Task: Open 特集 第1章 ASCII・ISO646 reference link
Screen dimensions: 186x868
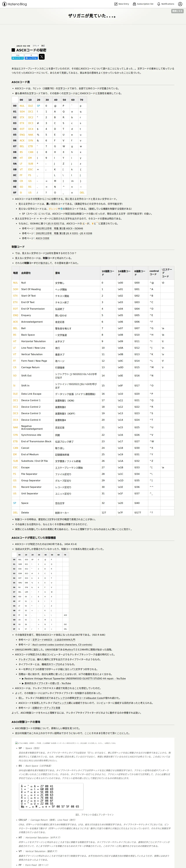Action: [x=59, y=228]
